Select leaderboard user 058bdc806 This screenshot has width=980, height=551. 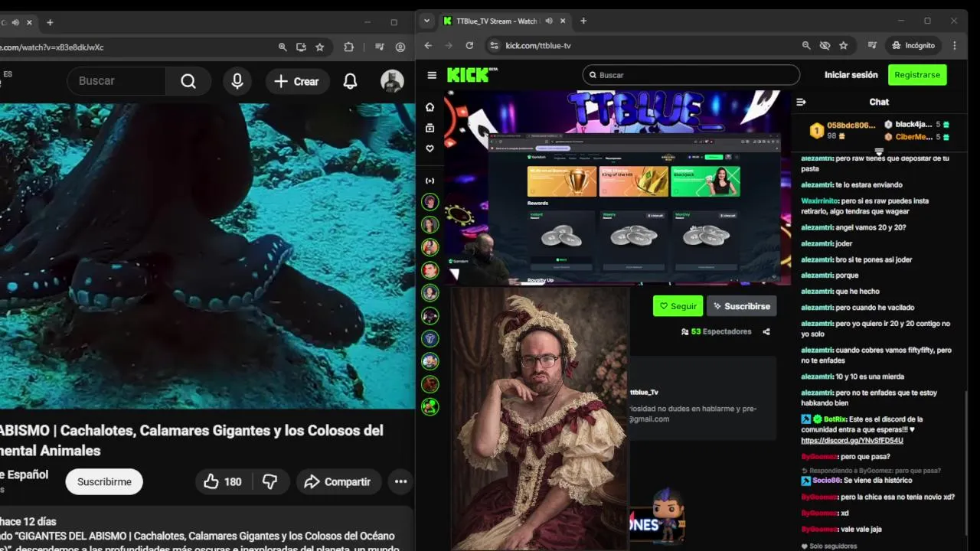tap(851, 125)
